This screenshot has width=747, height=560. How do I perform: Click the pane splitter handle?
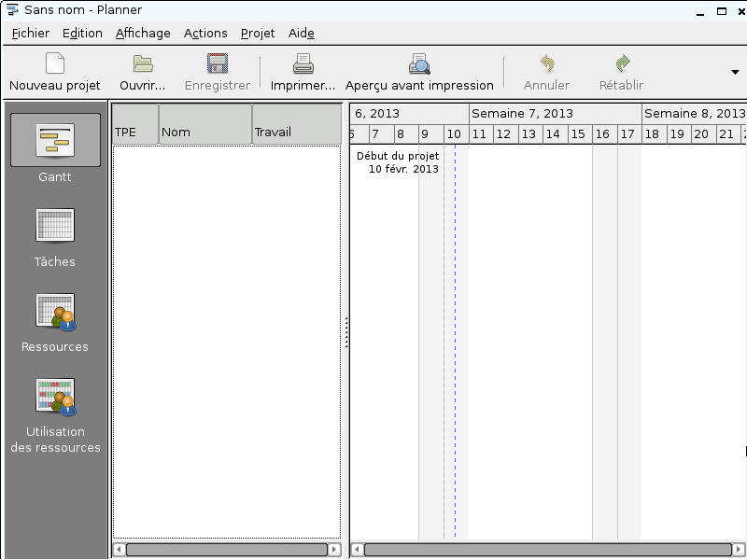tap(346, 332)
